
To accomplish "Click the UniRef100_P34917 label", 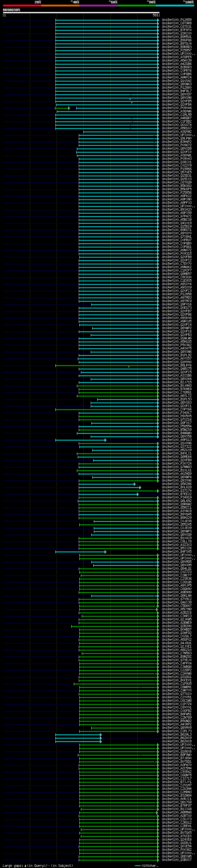I will point(177,413).
